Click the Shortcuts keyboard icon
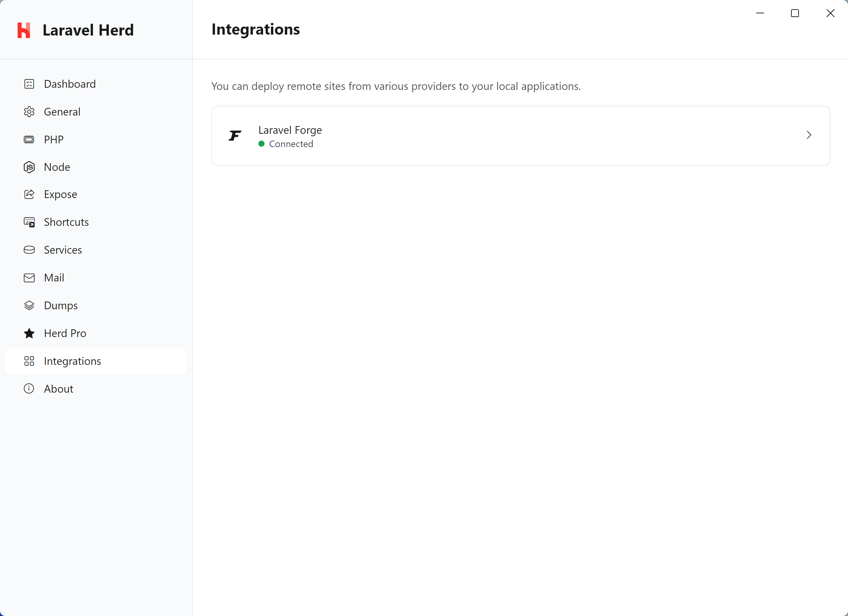The image size is (848, 616). pyautogui.click(x=29, y=222)
